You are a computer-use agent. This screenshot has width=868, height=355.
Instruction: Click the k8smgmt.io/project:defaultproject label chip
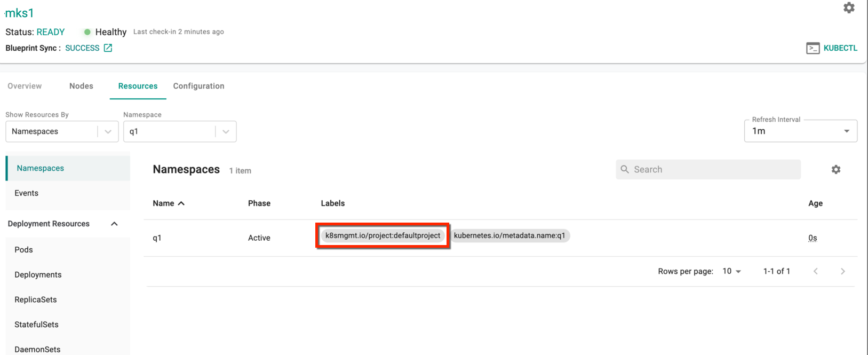point(383,235)
